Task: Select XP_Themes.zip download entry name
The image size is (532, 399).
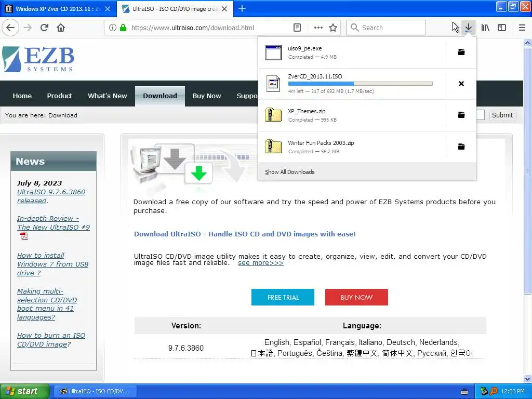Action: [307, 111]
